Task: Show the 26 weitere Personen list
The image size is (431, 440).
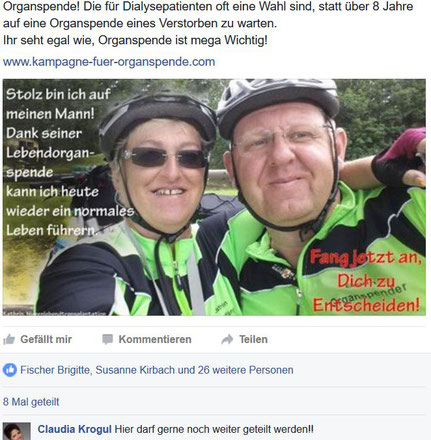Action: click(245, 370)
